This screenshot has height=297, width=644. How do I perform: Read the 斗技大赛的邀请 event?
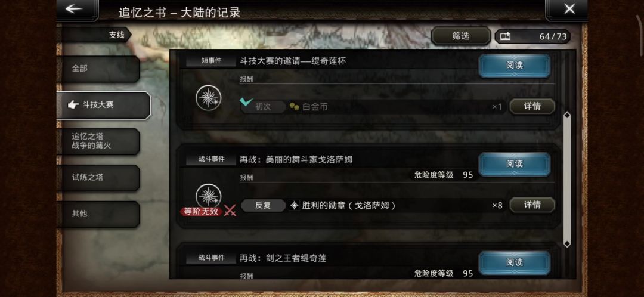tap(514, 66)
